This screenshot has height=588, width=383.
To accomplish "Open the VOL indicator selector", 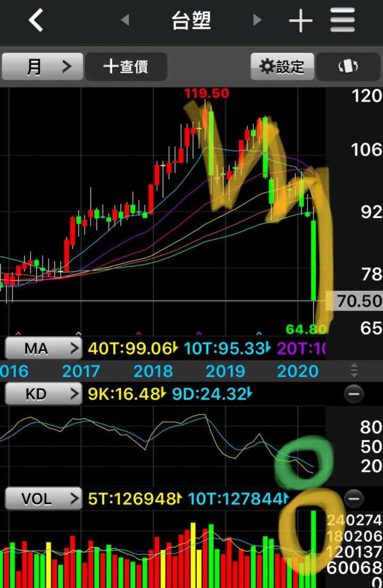I will [x=43, y=499].
